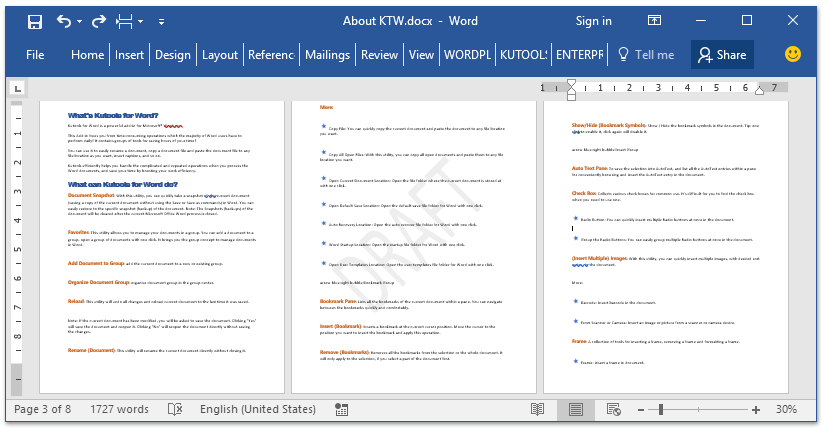
Task: Click the tab stop selector at ruler corner
Action: tap(17, 89)
